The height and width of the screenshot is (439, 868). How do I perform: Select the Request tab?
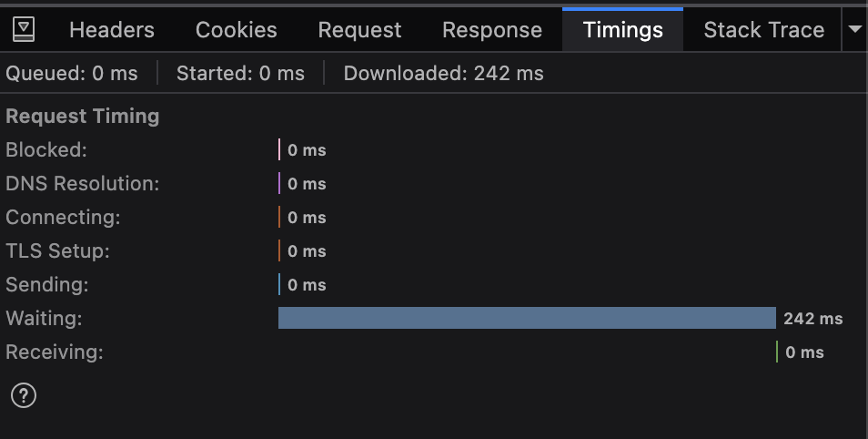(359, 30)
